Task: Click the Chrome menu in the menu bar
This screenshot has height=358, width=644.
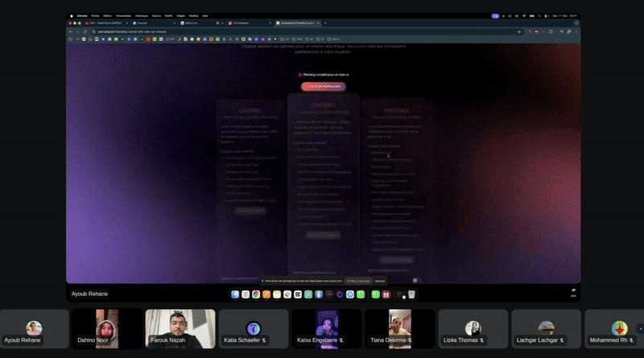Action: (x=83, y=15)
